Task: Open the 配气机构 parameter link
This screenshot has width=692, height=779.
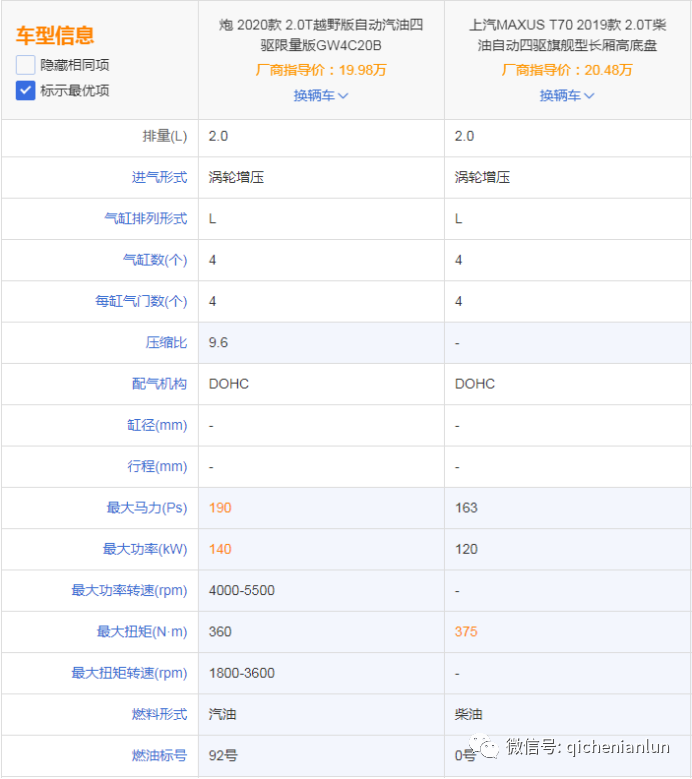Action: click(x=159, y=384)
